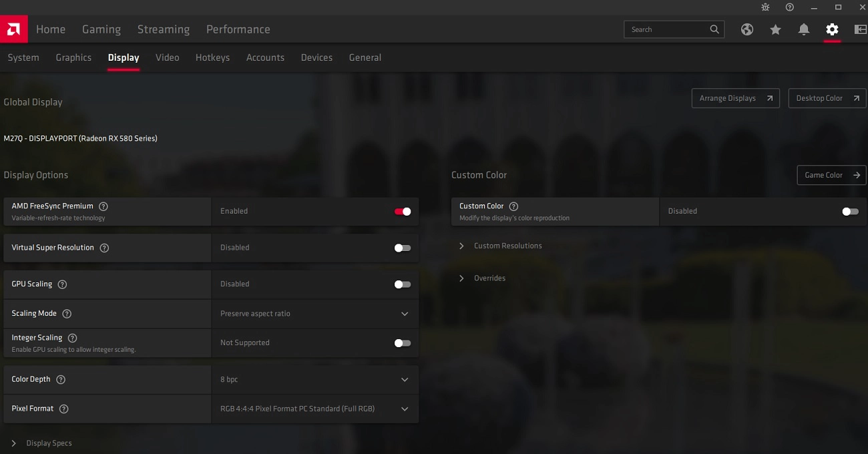Expand the Overrides section
Image resolution: width=868 pixels, height=454 pixels.
click(x=482, y=278)
